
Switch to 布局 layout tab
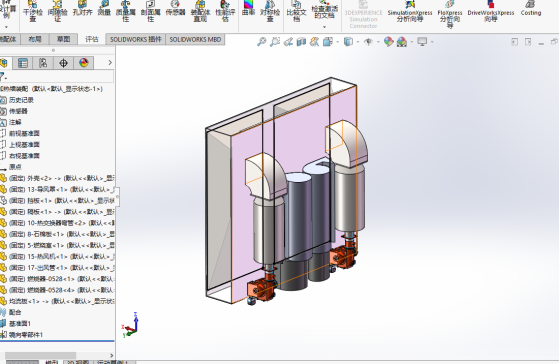(x=35, y=39)
